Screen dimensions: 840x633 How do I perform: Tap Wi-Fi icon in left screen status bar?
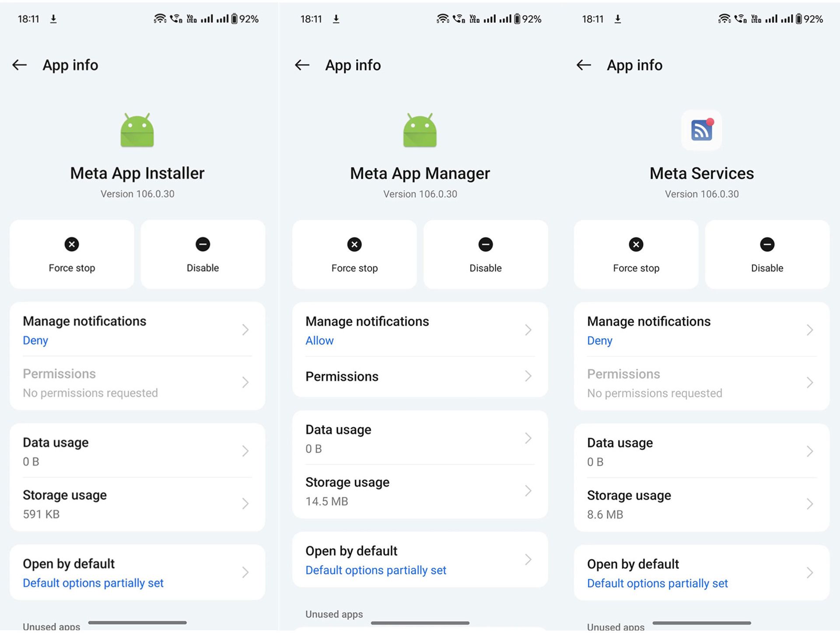[x=160, y=19]
